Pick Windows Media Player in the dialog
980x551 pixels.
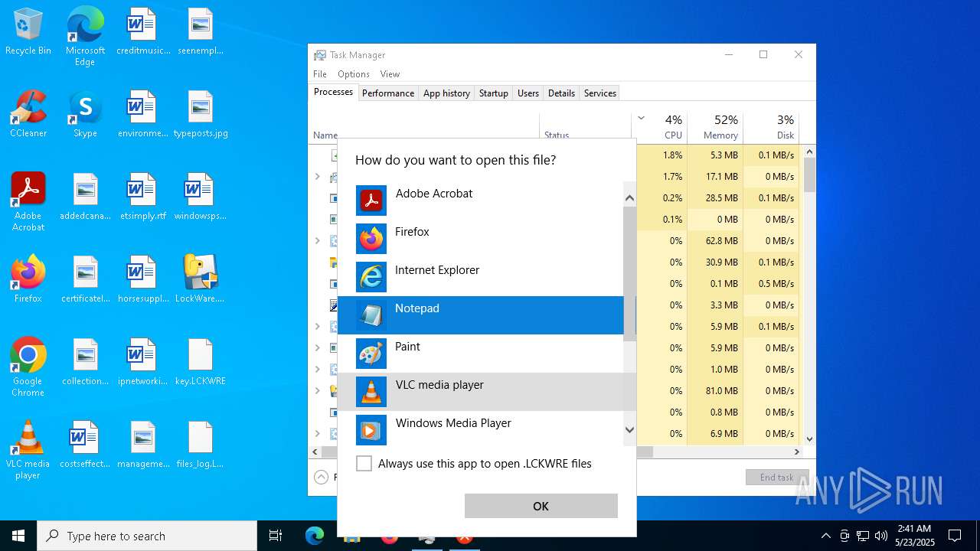[480, 430]
